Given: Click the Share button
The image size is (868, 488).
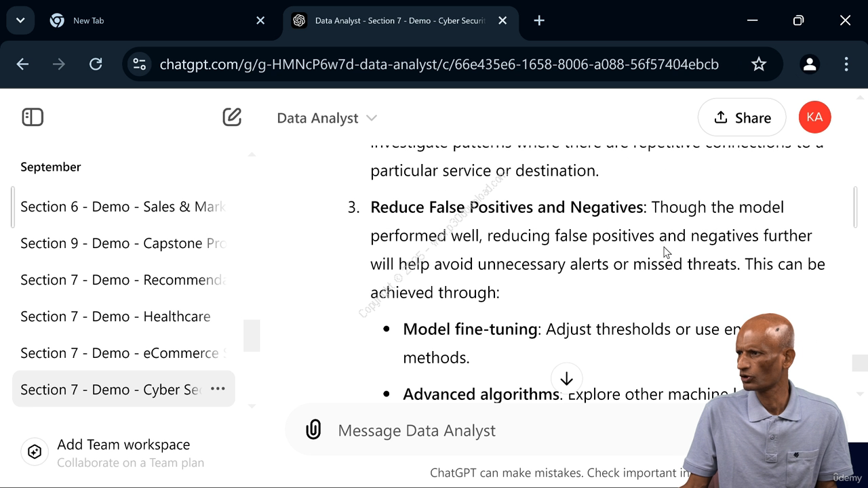Looking at the screenshot, I should click(742, 117).
